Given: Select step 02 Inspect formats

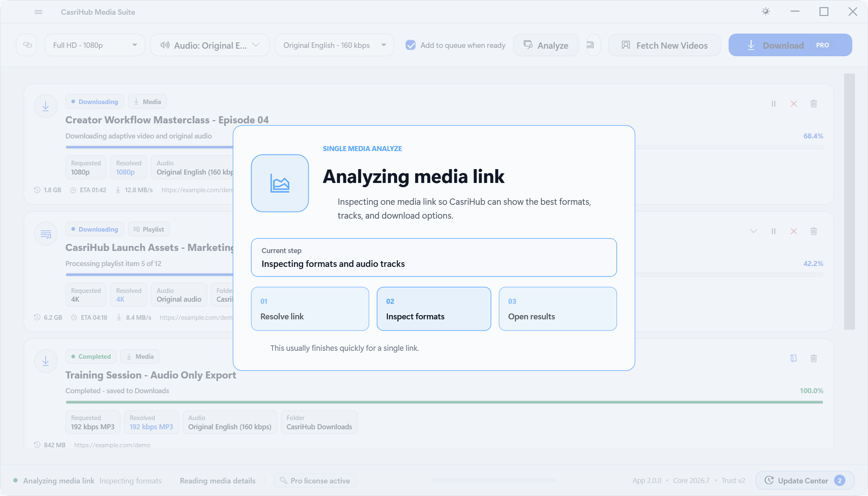Looking at the screenshot, I should click(x=434, y=309).
